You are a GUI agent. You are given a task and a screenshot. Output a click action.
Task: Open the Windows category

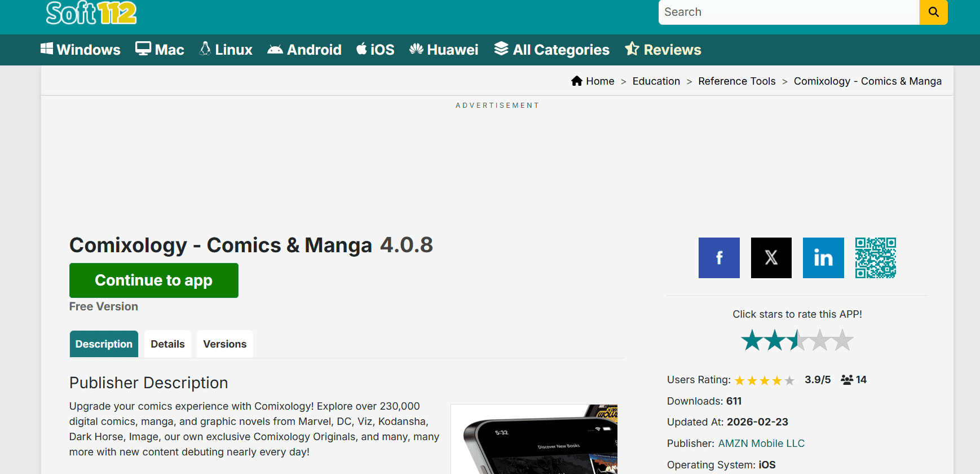pos(81,50)
